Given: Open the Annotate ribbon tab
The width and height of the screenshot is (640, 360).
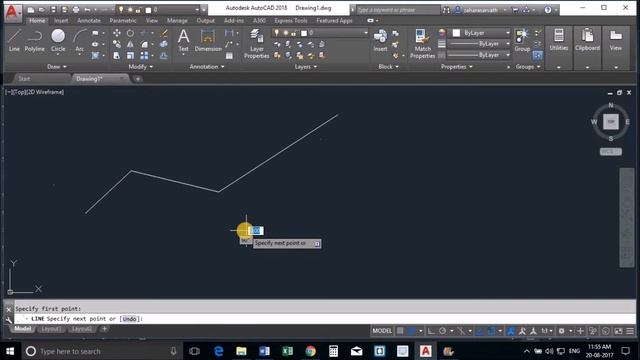Looking at the screenshot, I should pyautogui.click(x=89, y=20).
